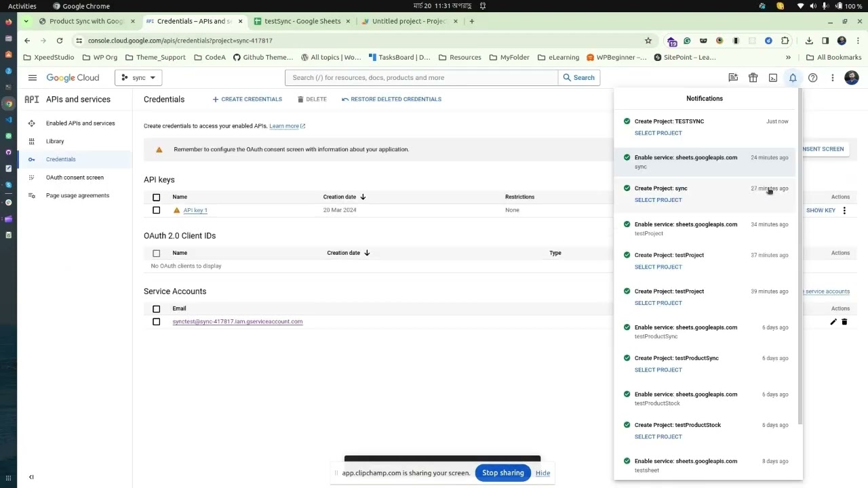Image resolution: width=868 pixels, height=488 pixels.
Task: Click the Stop sharing button
Action: tap(503, 473)
